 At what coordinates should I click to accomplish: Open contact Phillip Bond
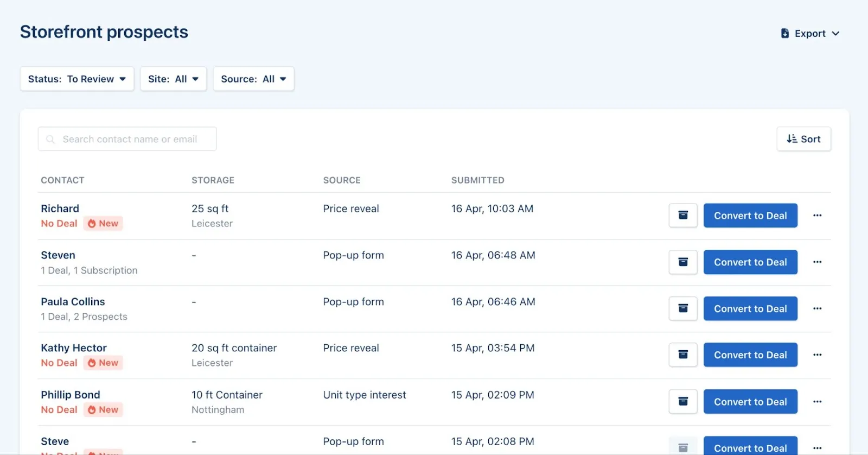pyautogui.click(x=71, y=395)
